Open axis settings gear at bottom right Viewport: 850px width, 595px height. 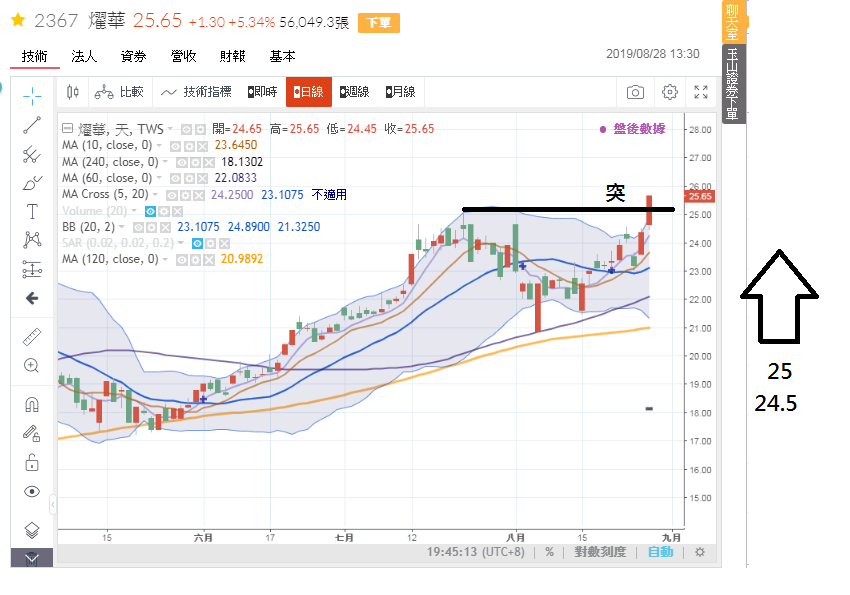tap(700, 552)
